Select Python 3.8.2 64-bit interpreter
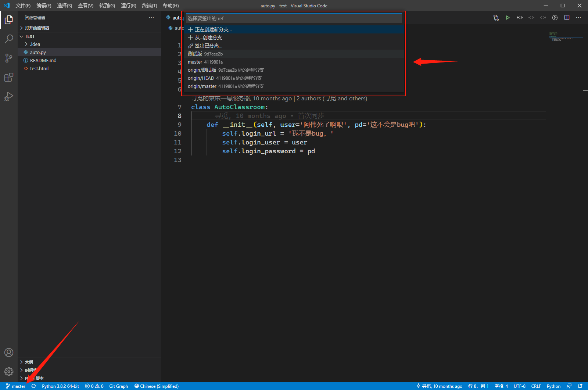588x390 pixels. click(60, 386)
